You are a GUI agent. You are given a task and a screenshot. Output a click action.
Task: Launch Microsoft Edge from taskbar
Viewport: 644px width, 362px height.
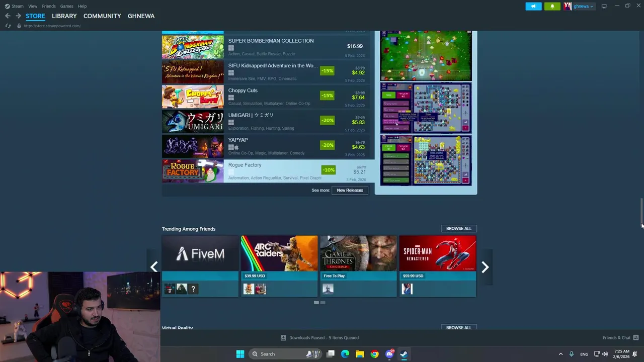(345, 354)
